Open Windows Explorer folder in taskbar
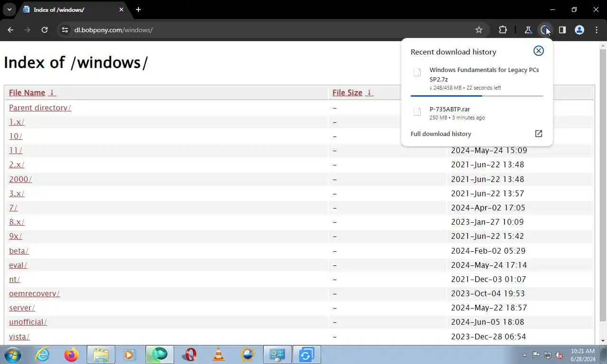The height and width of the screenshot is (364, 607). click(101, 355)
